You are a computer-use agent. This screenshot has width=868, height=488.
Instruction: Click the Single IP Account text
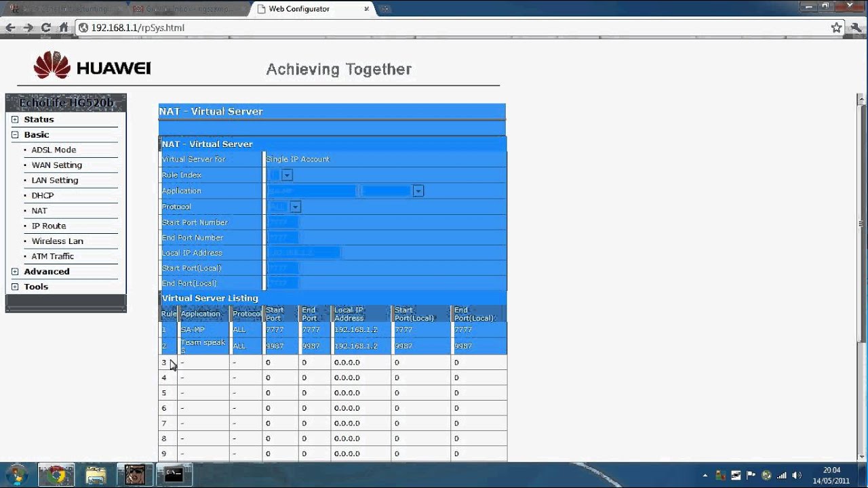click(298, 159)
